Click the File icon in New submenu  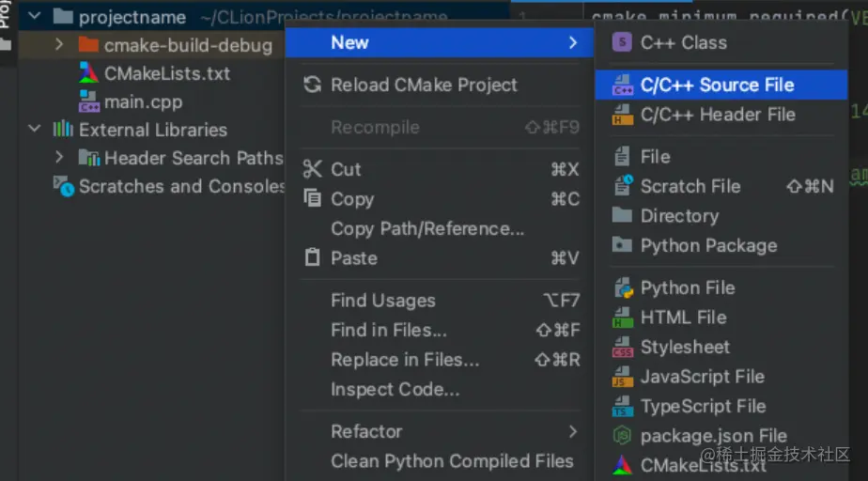click(x=622, y=157)
